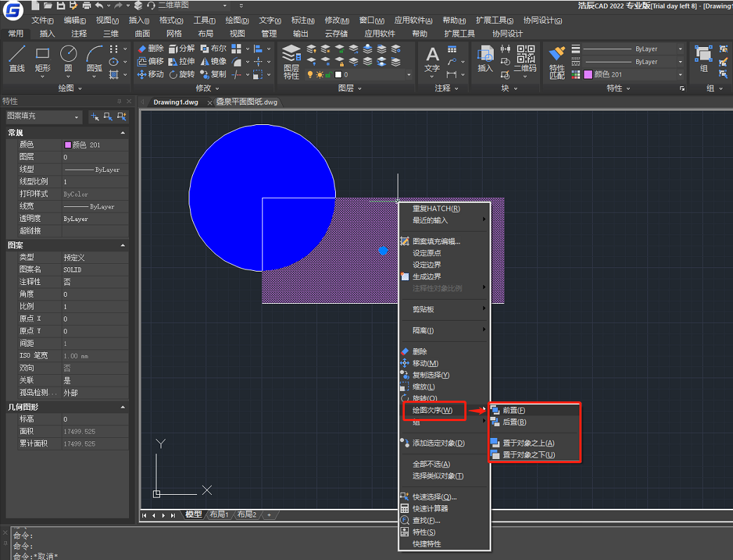The width and height of the screenshot is (733, 560).
Task: Toggle the layer lock padlock icon
Action: pyautogui.click(x=329, y=74)
